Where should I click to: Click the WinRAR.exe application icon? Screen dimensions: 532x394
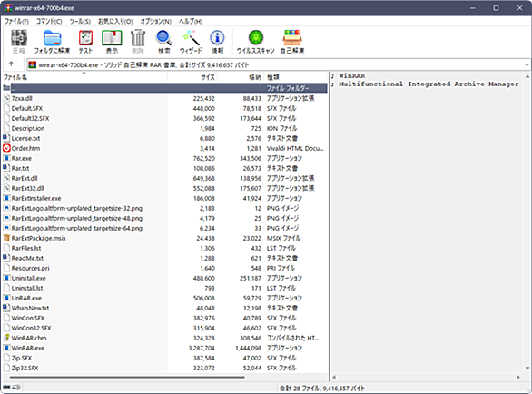click(x=6, y=348)
